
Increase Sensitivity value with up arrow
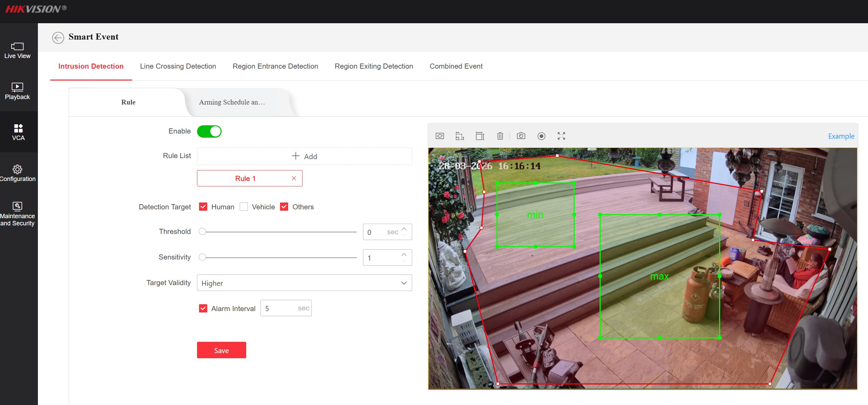click(404, 255)
